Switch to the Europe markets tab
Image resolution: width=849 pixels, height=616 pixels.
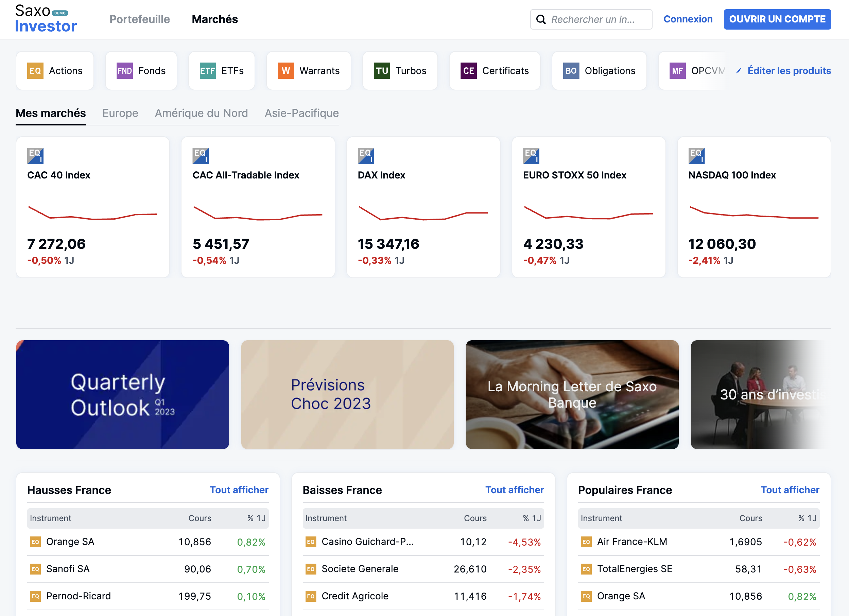click(120, 113)
